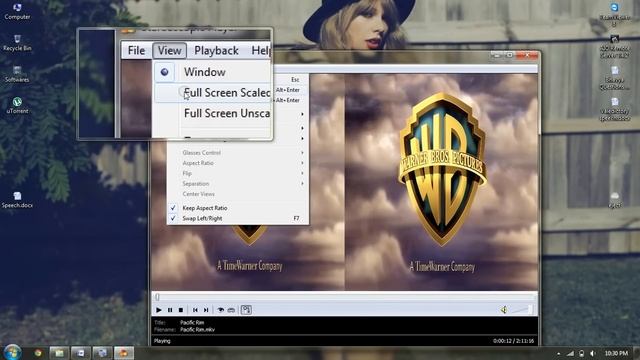Pause the video playback
Screen dimensions: 640x360
170,310
